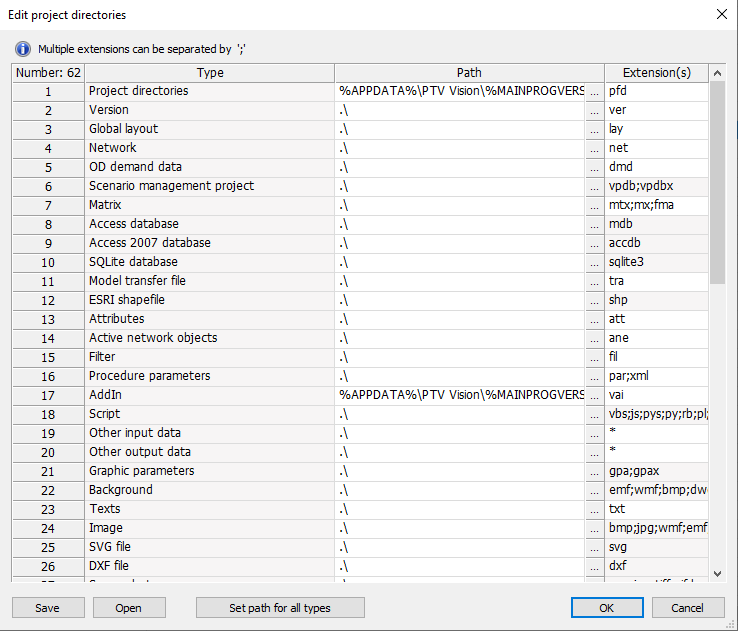Screen dimensions: 738x631
Task: Edit the 'accdb' extension cell
Action: (x=657, y=243)
